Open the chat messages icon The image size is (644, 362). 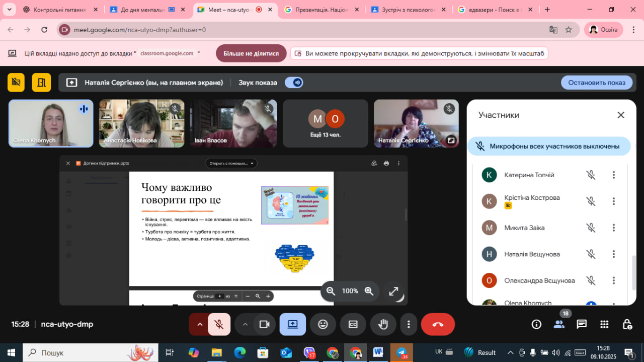[582, 324]
